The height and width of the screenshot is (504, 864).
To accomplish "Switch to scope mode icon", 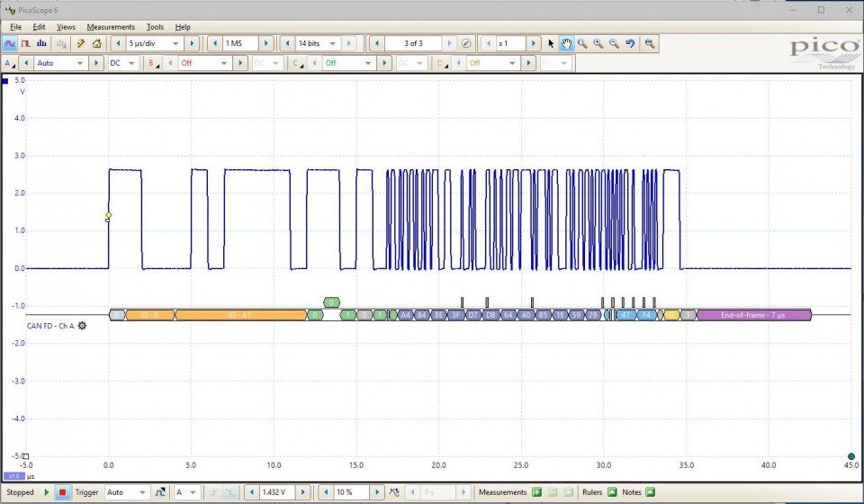I will 9,43.
